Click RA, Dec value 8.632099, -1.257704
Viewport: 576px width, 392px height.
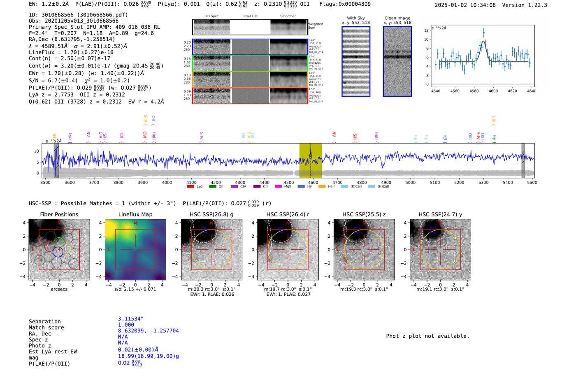click(x=149, y=331)
